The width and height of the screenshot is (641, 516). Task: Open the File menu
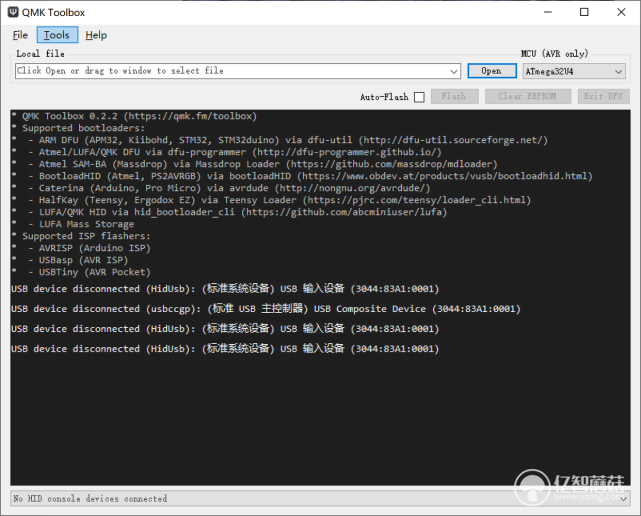point(20,35)
